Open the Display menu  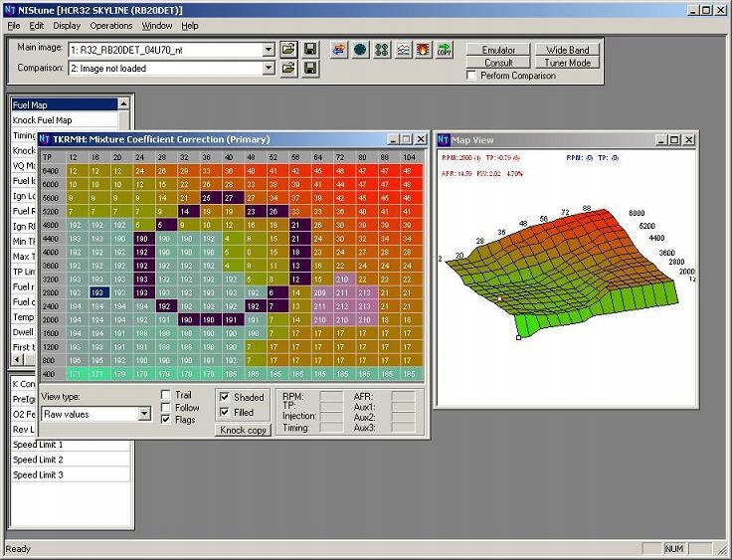[67, 26]
